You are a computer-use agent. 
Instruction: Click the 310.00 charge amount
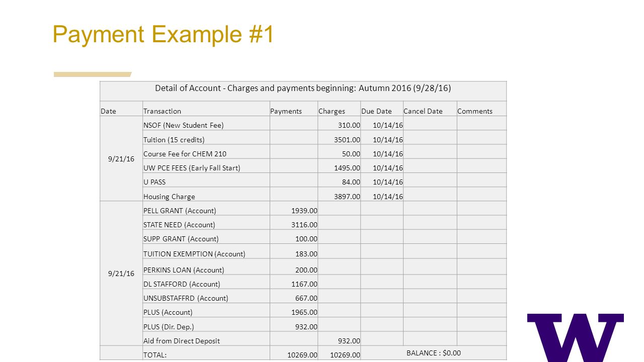(x=349, y=125)
